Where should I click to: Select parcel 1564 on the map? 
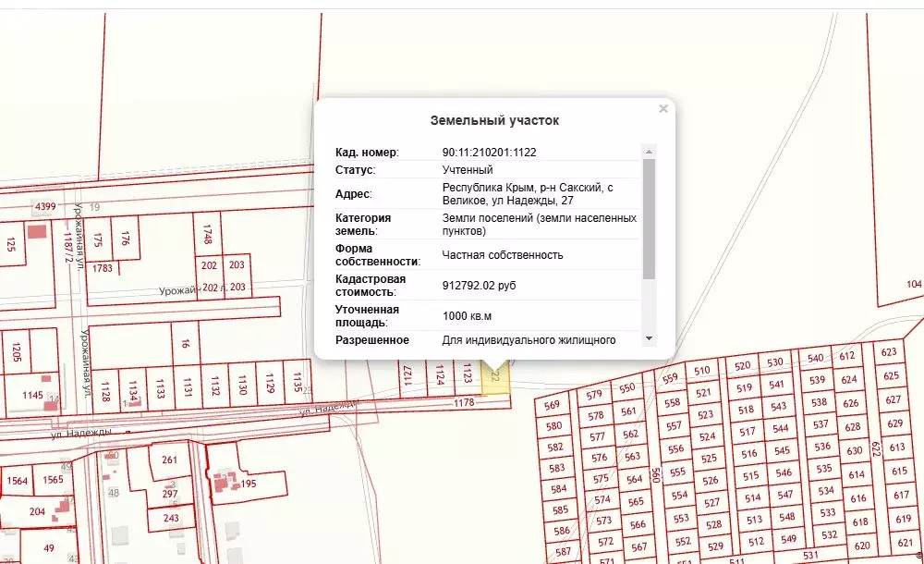point(17,481)
